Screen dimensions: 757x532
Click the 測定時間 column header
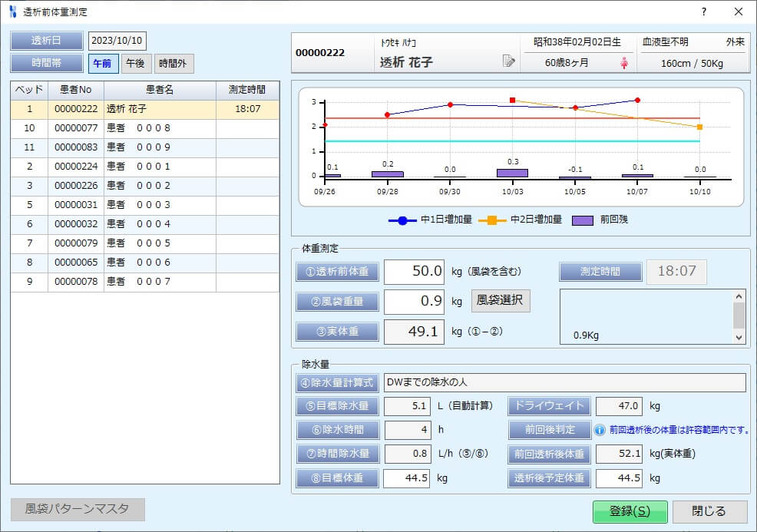click(x=247, y=90)
